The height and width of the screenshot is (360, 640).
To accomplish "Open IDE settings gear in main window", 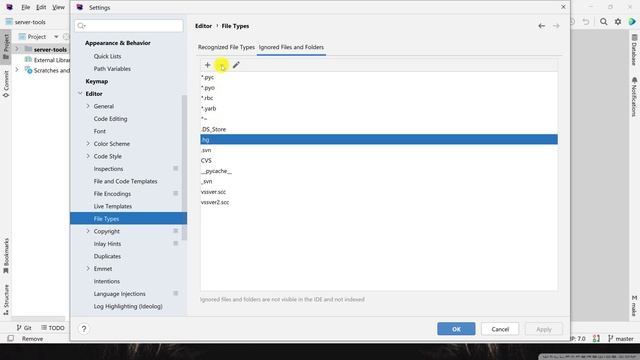I will pyautogui.click(x=618, y=22).
